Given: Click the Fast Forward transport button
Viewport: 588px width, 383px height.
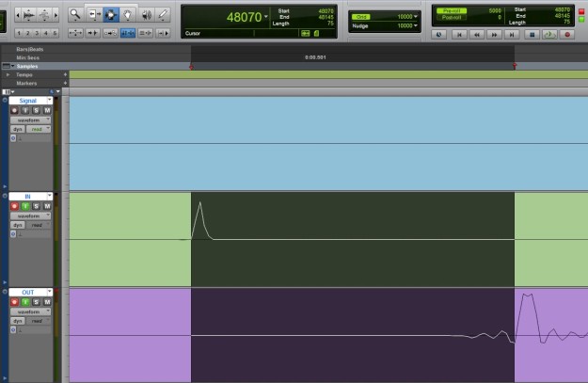Looking at the screenshot, I should click(494, 35).
